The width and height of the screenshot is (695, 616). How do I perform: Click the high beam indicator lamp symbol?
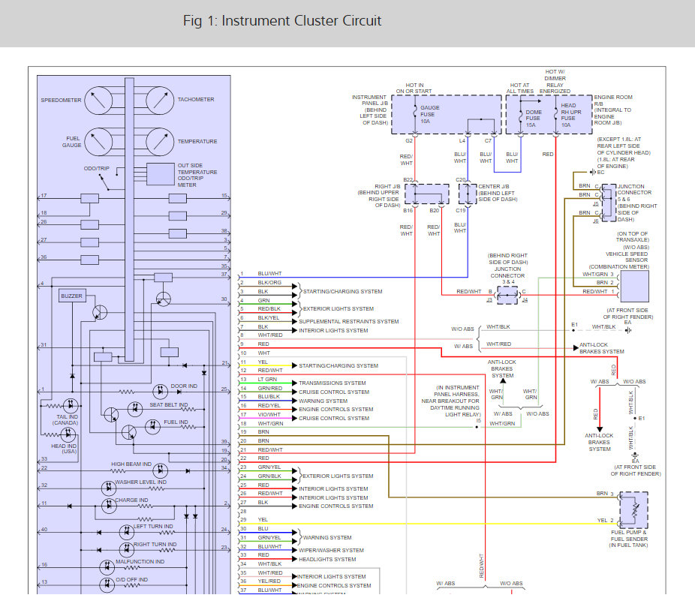tap(160, 470)
